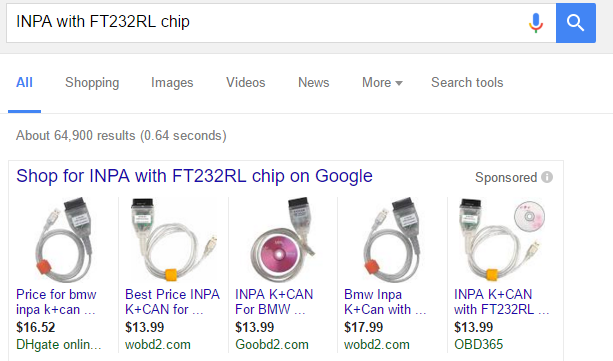Open the Videos tab
613x361 pixels.
[x=246, y=83]
